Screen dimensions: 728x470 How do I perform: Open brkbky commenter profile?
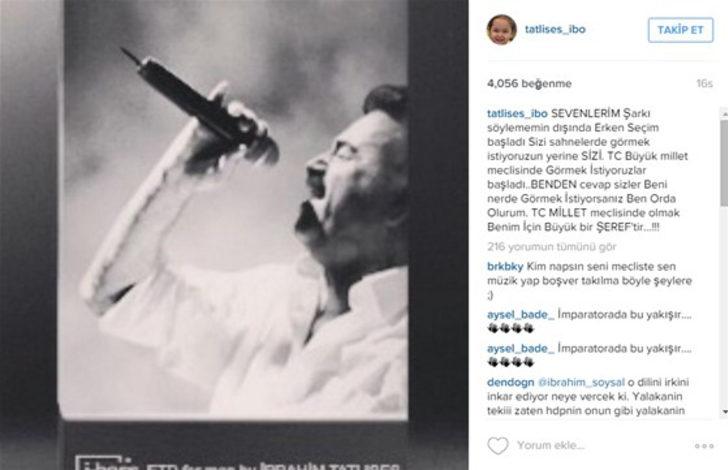(x=505, y=267)
